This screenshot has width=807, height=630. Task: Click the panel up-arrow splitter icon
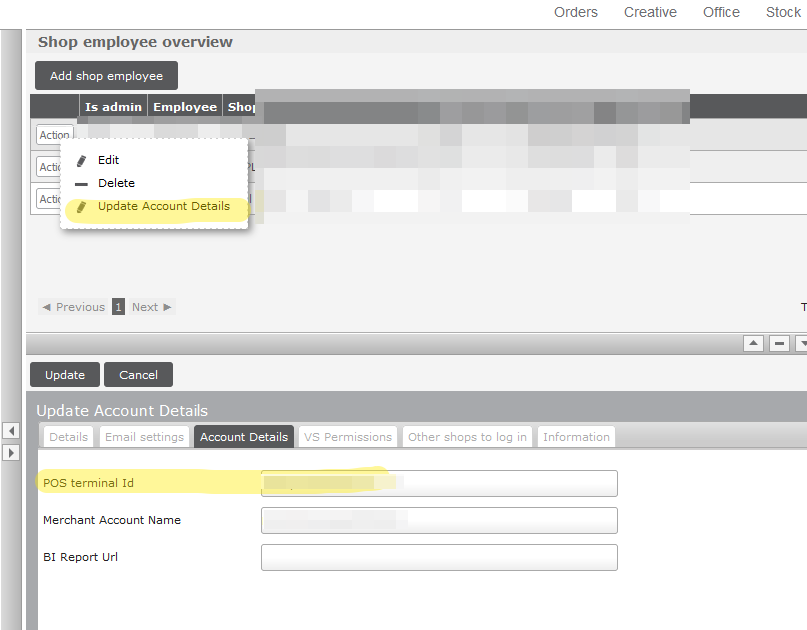(753, 343)
